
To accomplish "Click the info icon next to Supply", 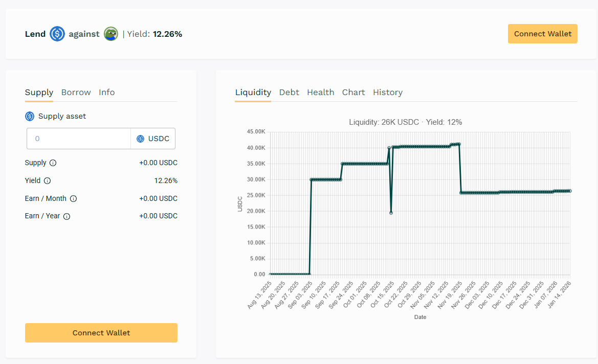I will [53, 163].
